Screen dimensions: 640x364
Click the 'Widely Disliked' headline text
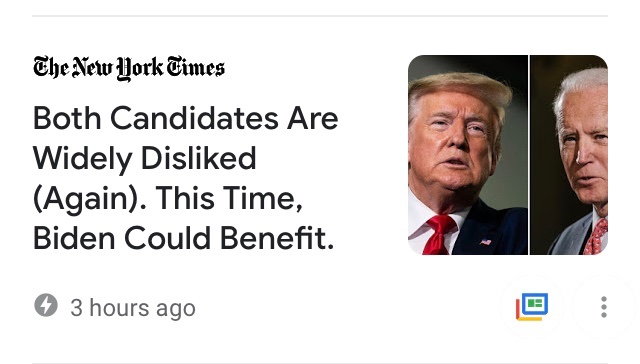(x=144, y=159)
